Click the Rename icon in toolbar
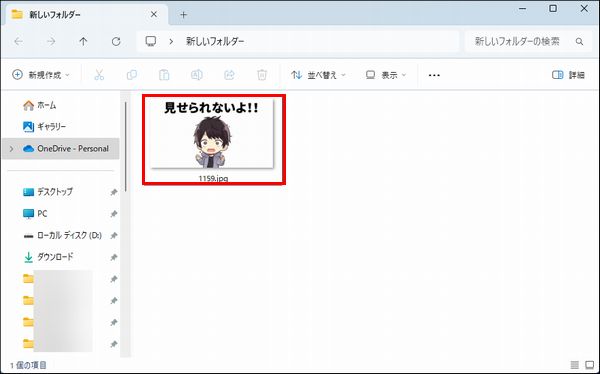The width and height of the screenshot is (600, 374). (x=197, y=75)
